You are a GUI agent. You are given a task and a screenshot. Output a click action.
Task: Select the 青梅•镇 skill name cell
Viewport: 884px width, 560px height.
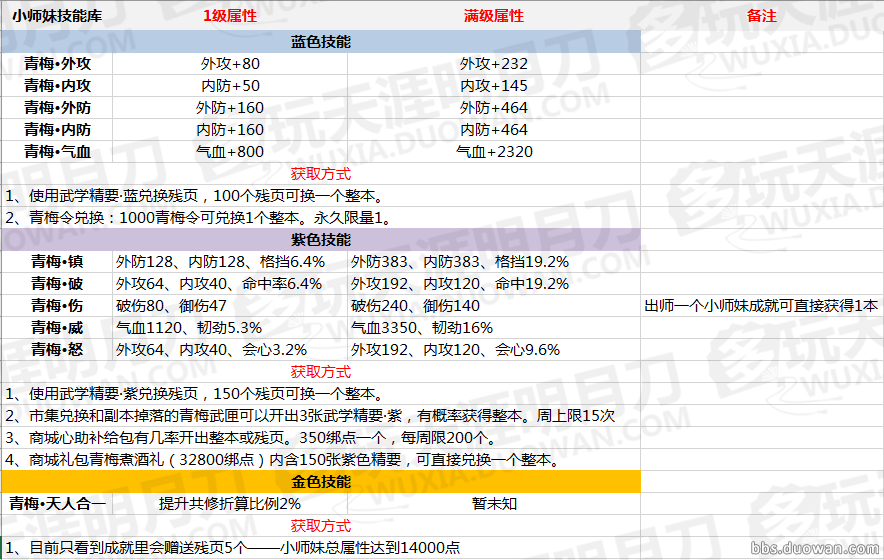tap(57, 262)
